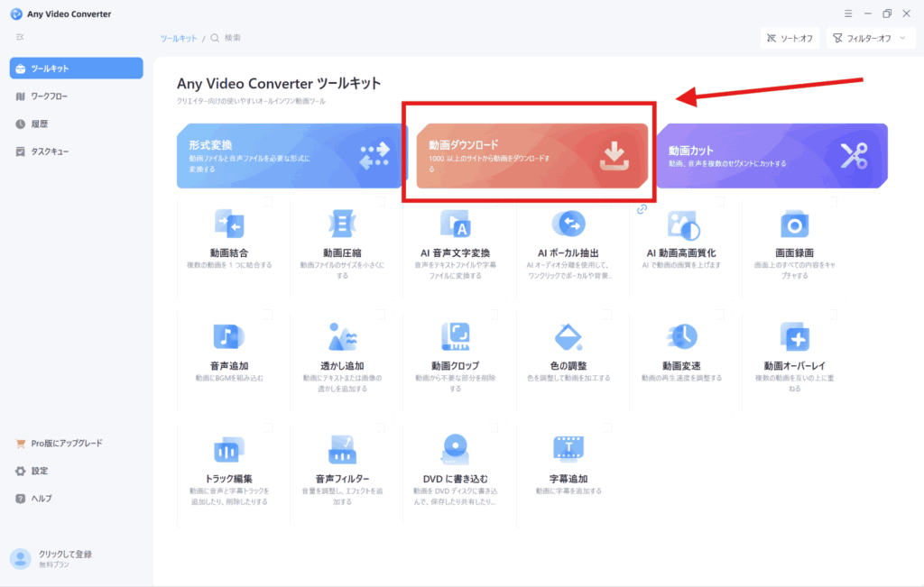
Task: Click the download arrow icon on 動画ダウンロード
Action: (x=614, y=155)
